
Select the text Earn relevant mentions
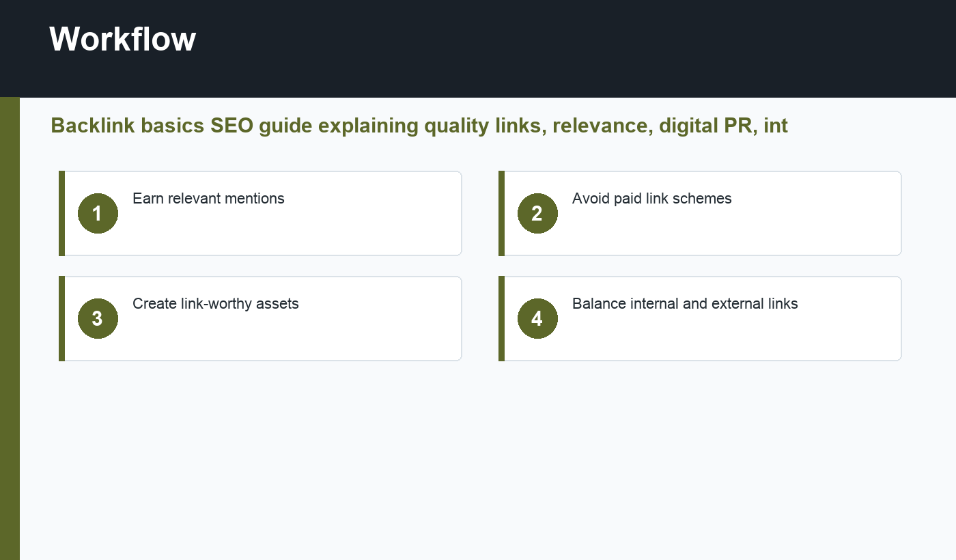[208, 199]
